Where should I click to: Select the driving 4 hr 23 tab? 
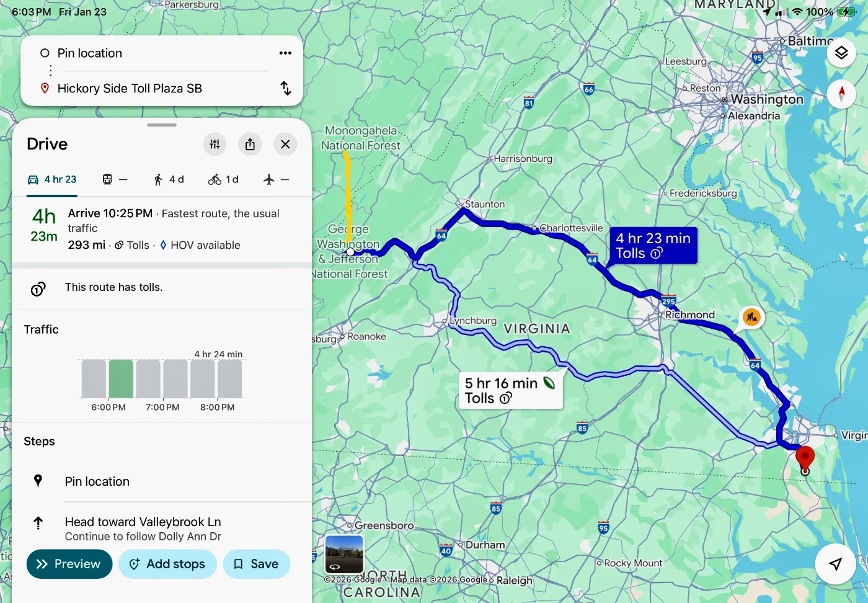[x=52, y=180]
